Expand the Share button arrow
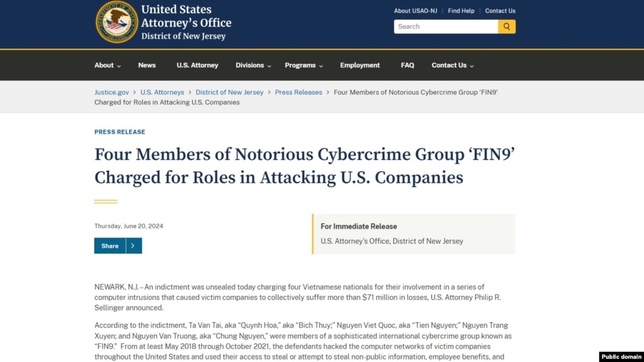This screenshot has height=362, width=644. (x=133, y=246)
